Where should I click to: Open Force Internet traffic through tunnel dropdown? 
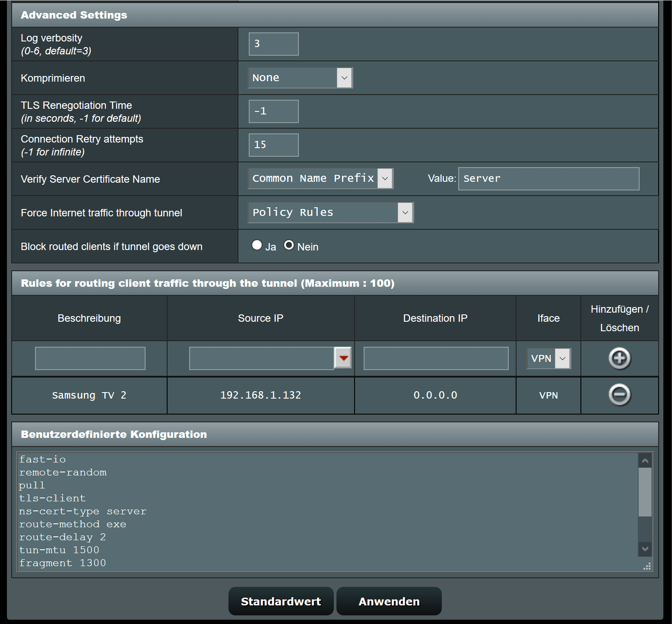click(x=331, y=212)
